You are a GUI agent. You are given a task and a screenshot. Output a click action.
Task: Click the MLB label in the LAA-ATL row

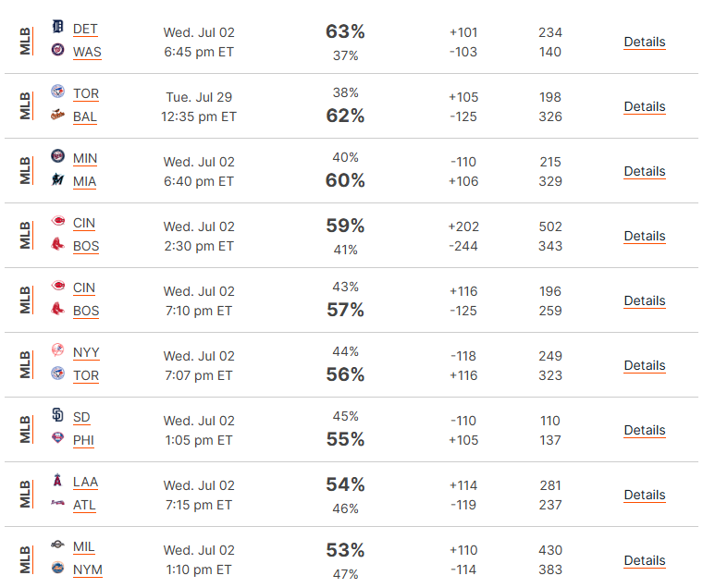[x=26, y=494]
